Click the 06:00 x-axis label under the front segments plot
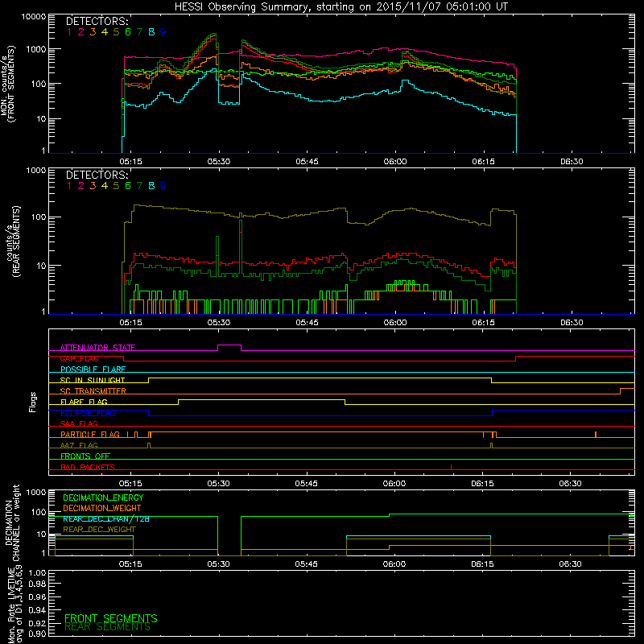The image size is (644, 644). [395, 162]
